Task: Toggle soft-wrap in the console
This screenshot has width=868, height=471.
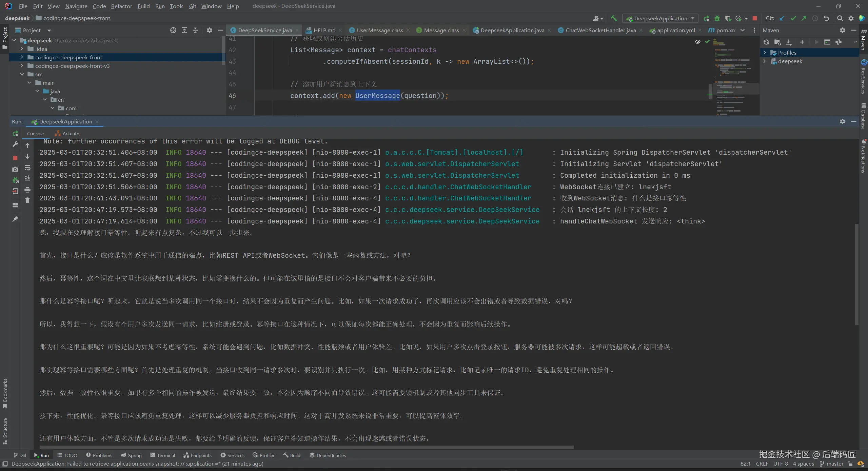Action: pyautogui.click(x=27, y=168)
